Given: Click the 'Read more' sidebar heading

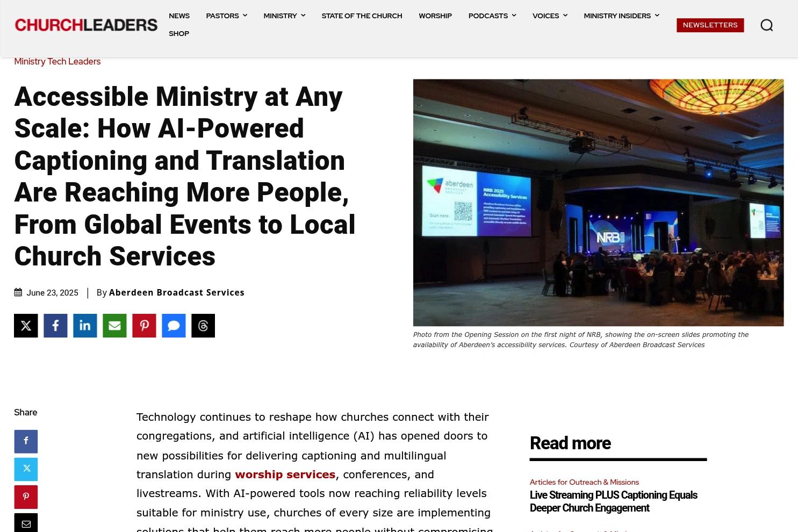Looking at the screenshot, I should tap(570, 443).
